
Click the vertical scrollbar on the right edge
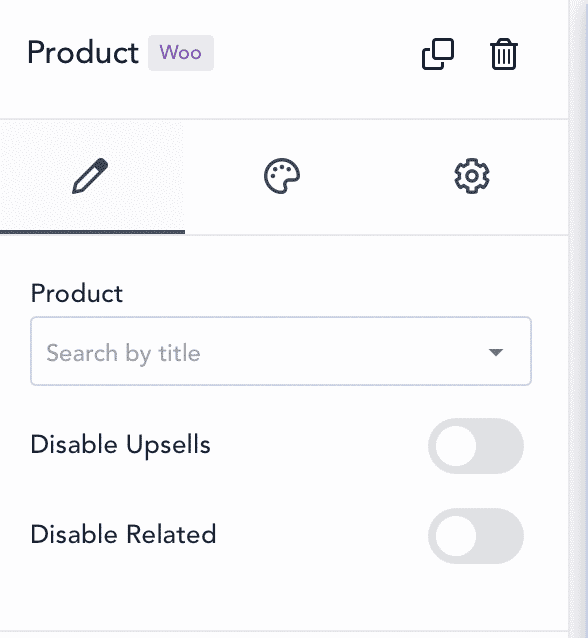point(578,319)
